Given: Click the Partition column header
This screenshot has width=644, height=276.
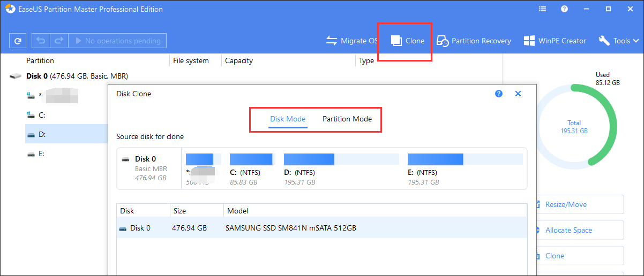Looking at the screenshot, I should (40, 61).
